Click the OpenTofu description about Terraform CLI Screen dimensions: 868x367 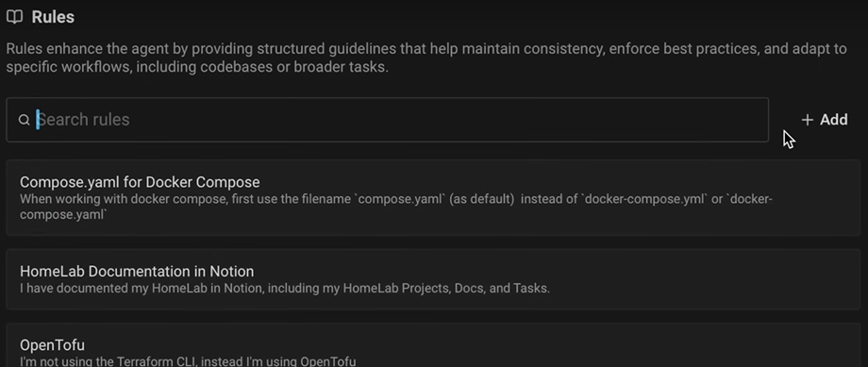pos(188,361)
